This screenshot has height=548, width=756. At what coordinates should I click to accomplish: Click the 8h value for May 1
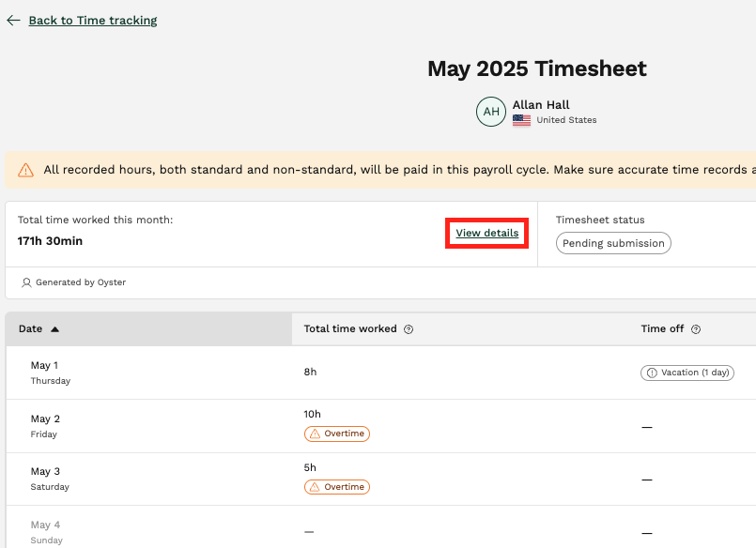click(x=310, y=372)
